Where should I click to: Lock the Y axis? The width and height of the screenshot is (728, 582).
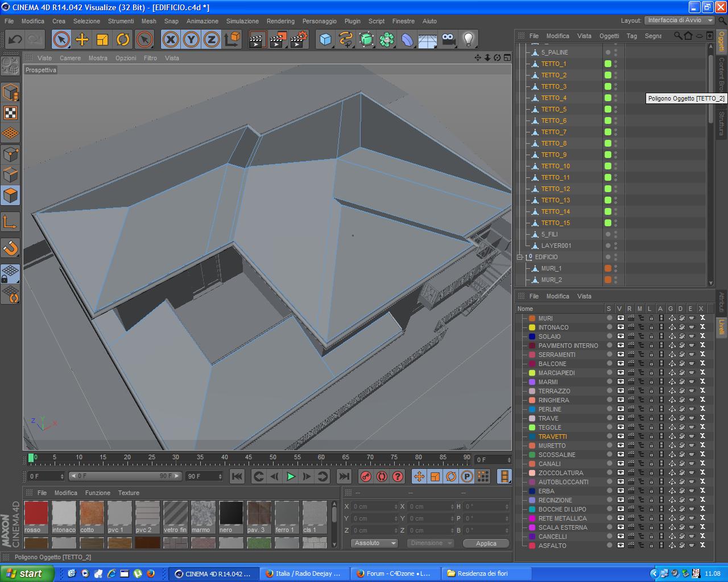tap(191, 39)
